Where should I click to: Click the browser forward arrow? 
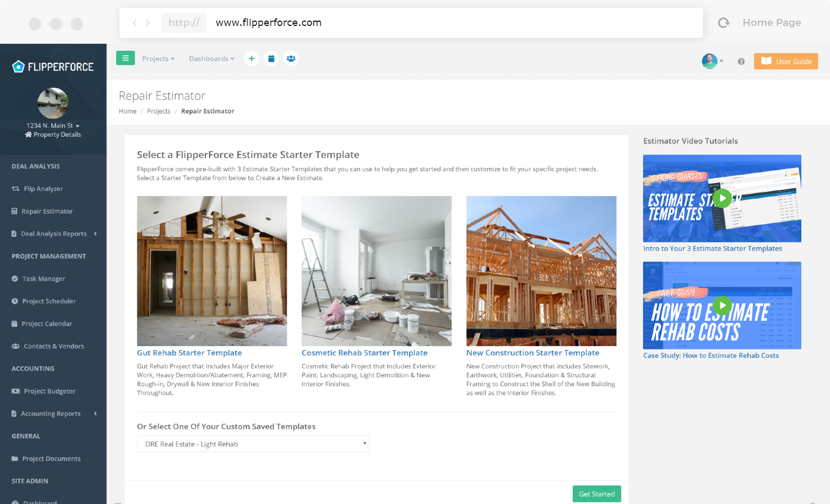click(x=148, y=23)
